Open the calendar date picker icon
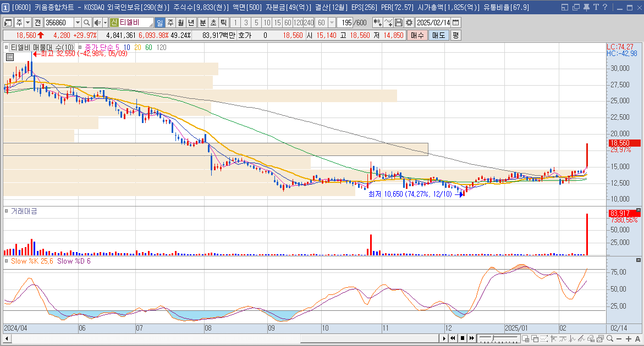This screenshot has height=346, width=644. tap(456, 23)
